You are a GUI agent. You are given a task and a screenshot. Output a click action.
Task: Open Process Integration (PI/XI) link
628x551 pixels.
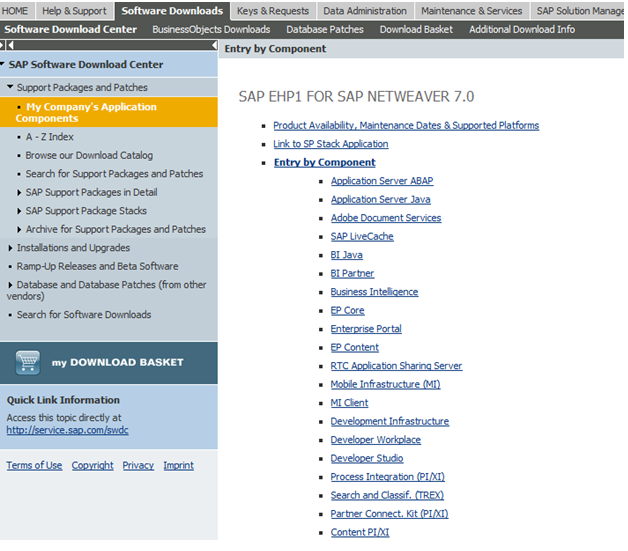pos(387,477)
